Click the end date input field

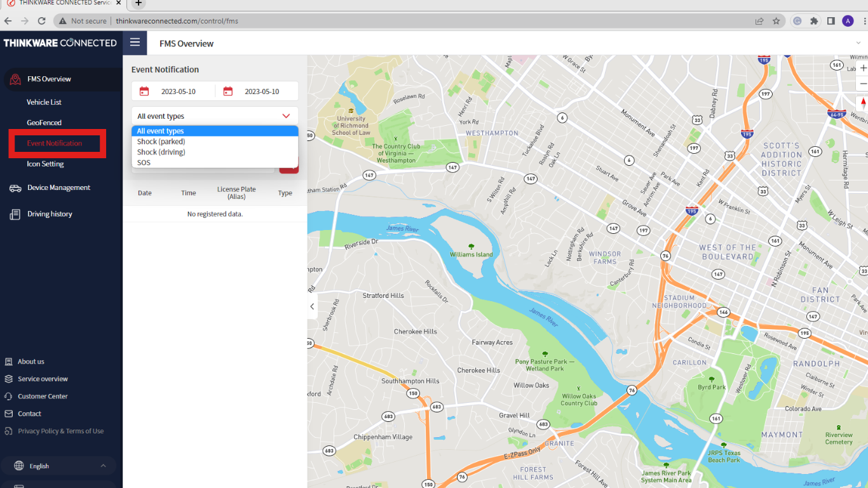tap(262, 91)
